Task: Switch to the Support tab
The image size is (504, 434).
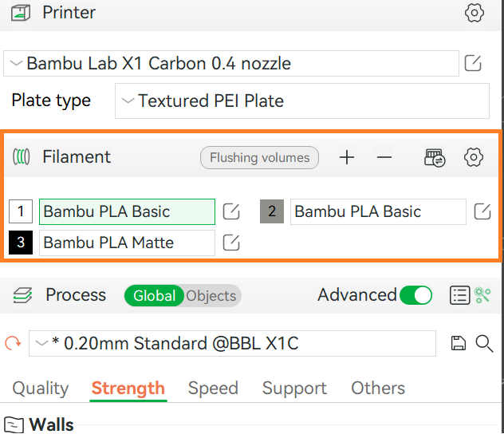Action: [294, 389]
